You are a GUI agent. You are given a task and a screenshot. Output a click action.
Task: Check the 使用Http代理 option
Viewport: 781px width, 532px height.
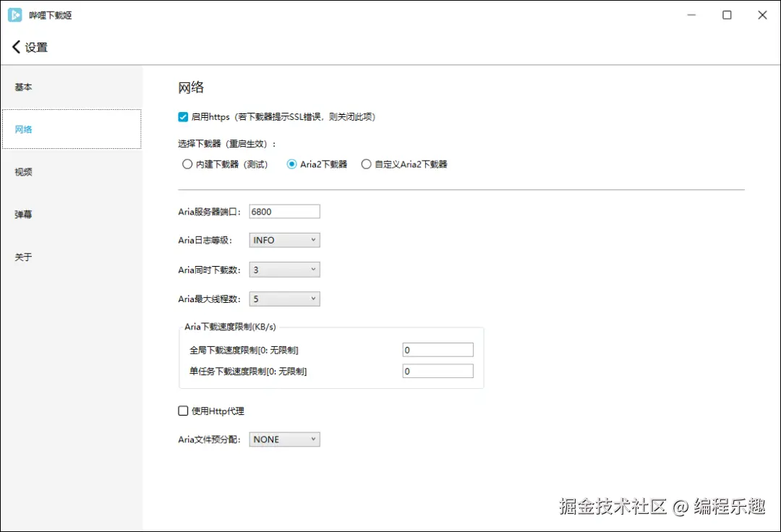pyautogui.click(x=183, y=411)
